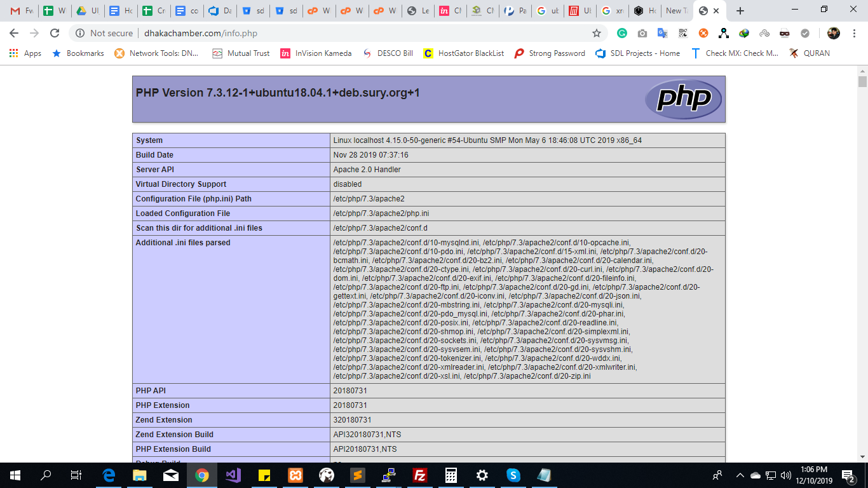
Task: Switch to the New Tab tab
Action: pos(675,11)
